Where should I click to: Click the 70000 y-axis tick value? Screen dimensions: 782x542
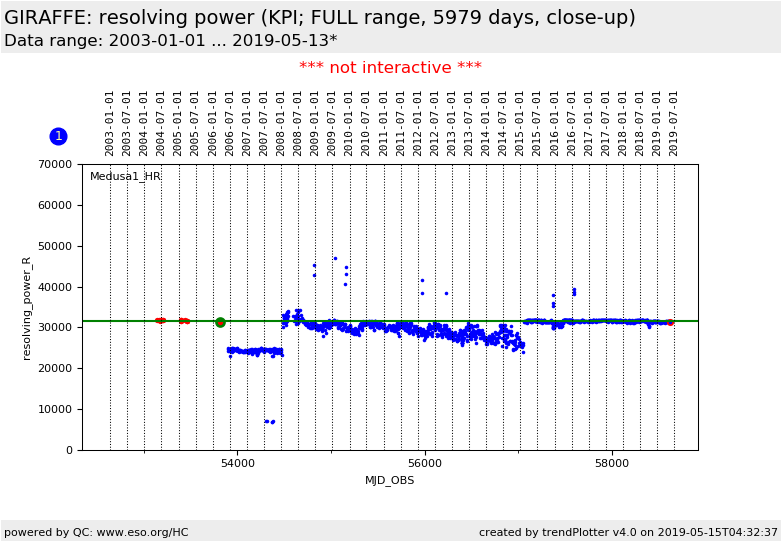pyautogui.click(x=54, y=165)
